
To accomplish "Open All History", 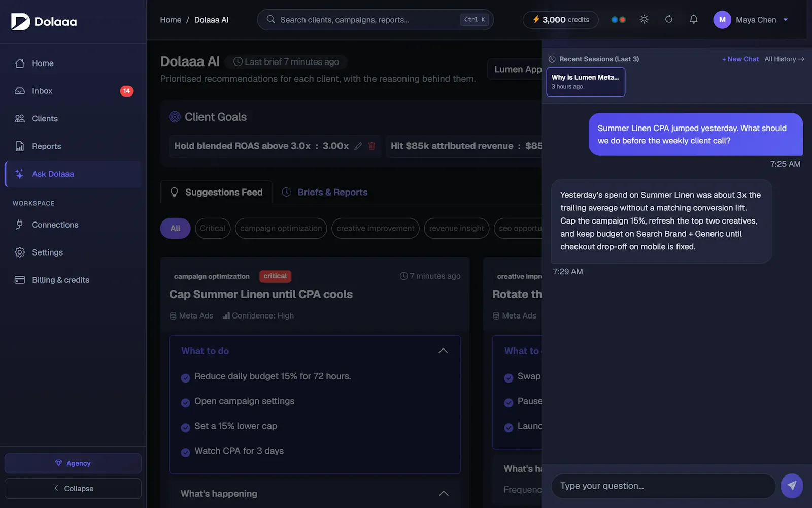I will pyautogui.click(x=784, y=59).
